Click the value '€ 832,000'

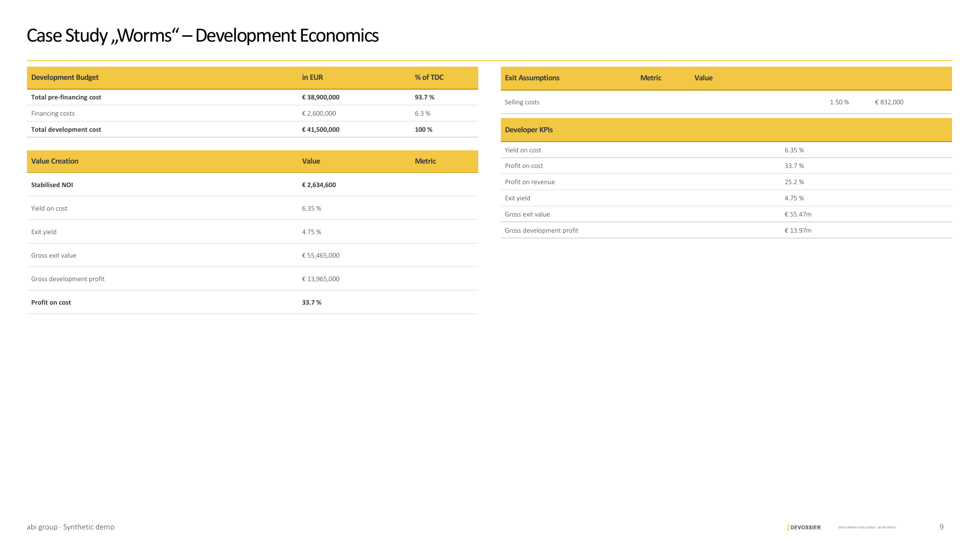889,102
